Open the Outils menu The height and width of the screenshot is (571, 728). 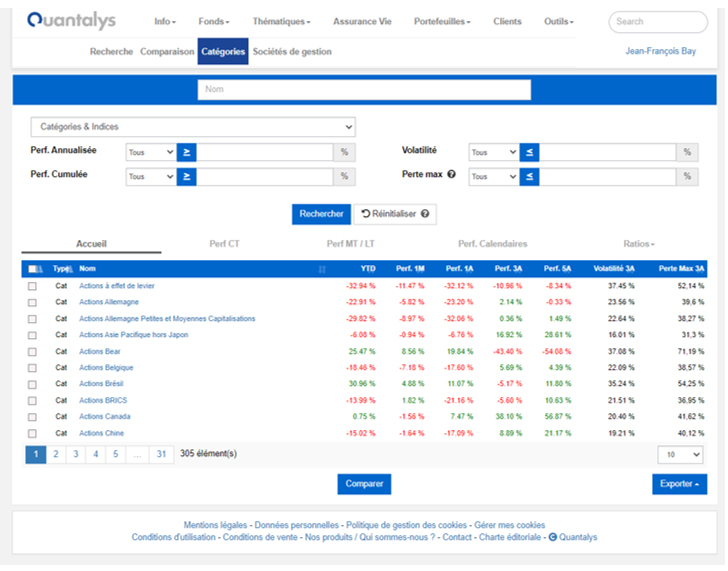[559, 21]
